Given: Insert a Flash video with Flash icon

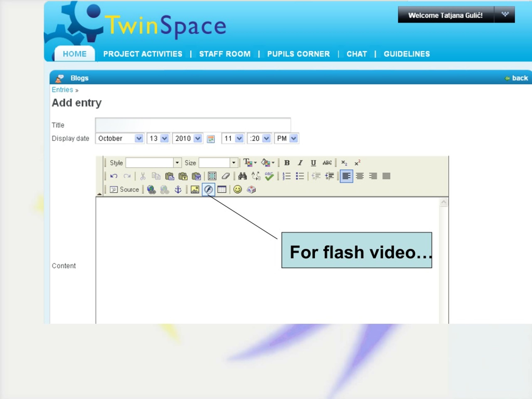Looking at the screenshot, I should [x=208, y=190].
